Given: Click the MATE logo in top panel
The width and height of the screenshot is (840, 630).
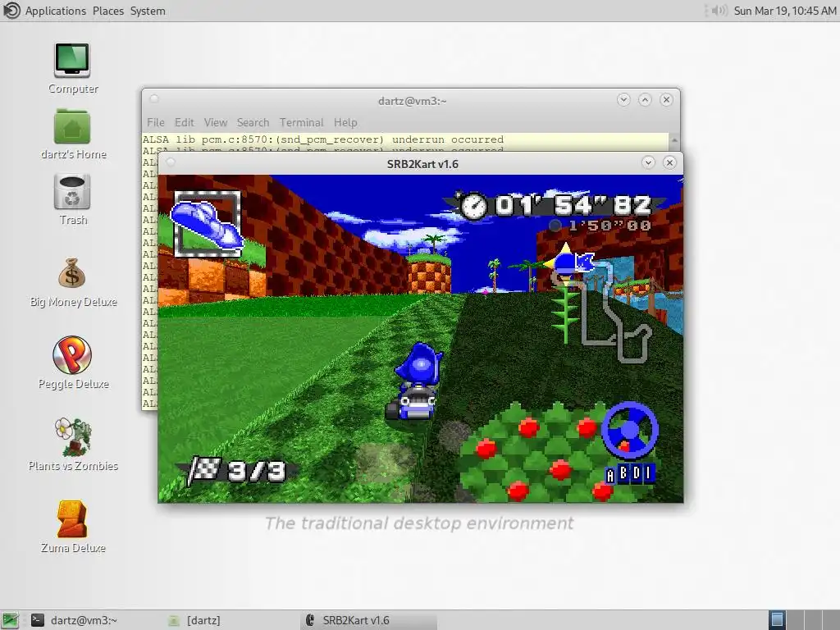Looking at the screenshot, I should [11, 11].
